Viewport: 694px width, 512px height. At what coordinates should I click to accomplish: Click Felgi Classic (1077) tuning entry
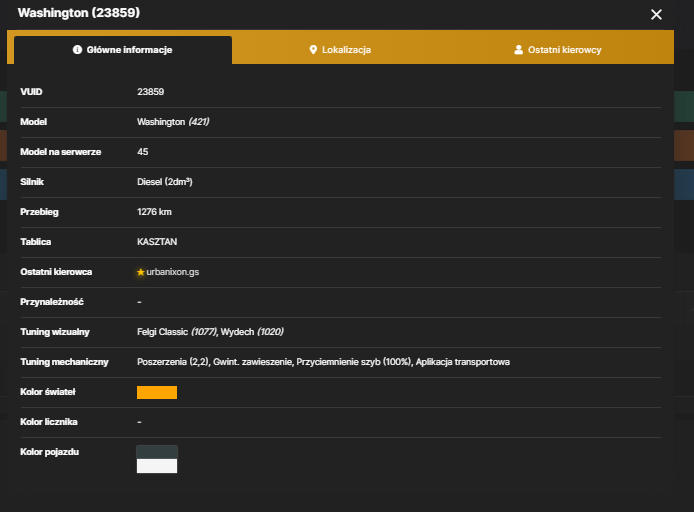click(x=177, y=332)
